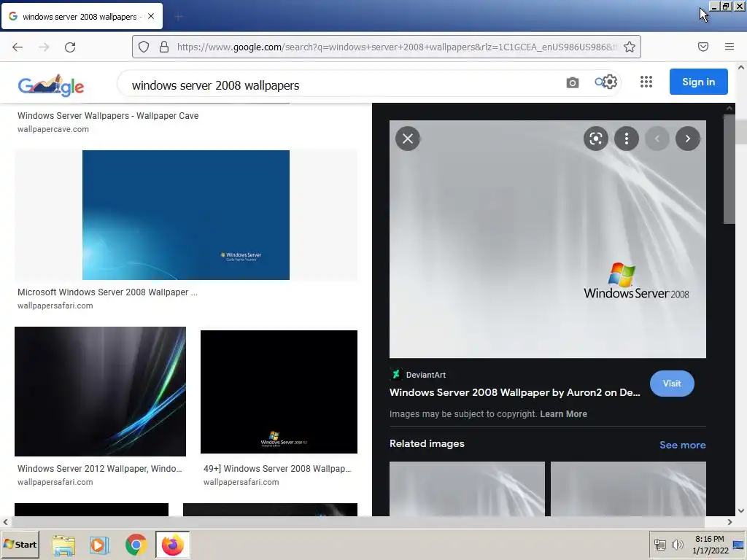Click the preview panel scrollbar thumb
Screen dimensions: 747x560
pyautogui.click(x=729, y=169)
